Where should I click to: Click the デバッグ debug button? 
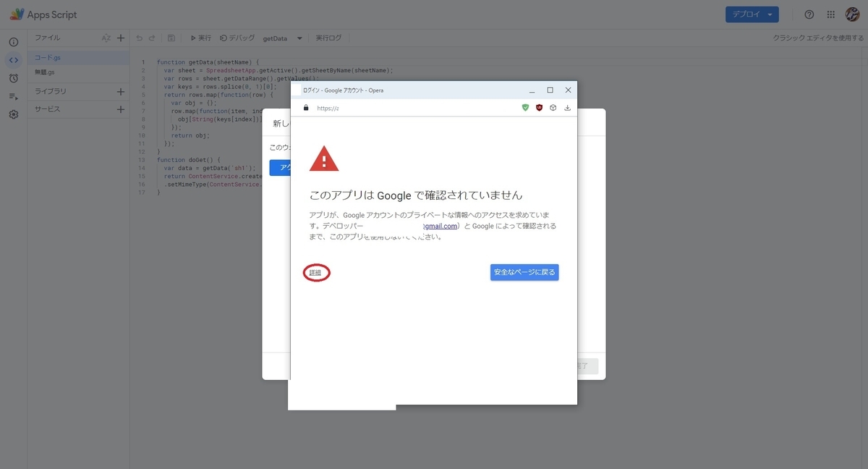coord(237,38)
